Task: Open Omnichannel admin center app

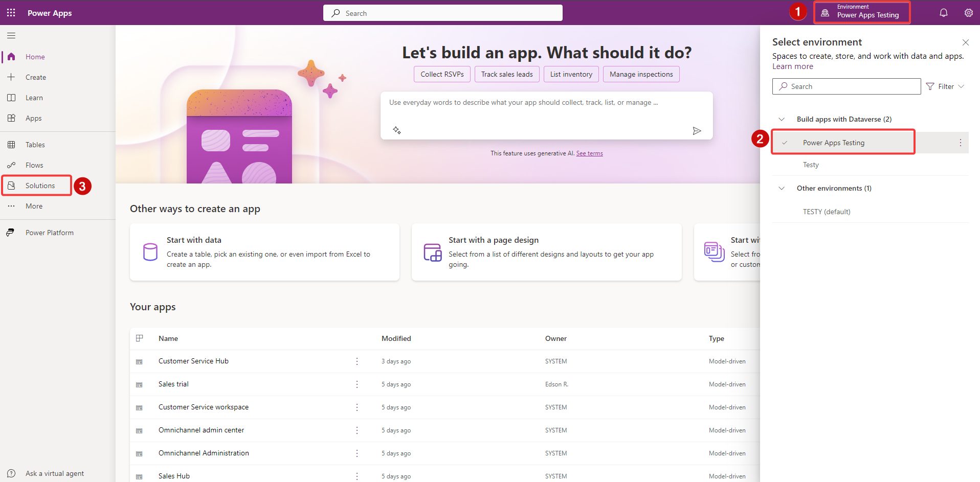Action: [201, 430]
